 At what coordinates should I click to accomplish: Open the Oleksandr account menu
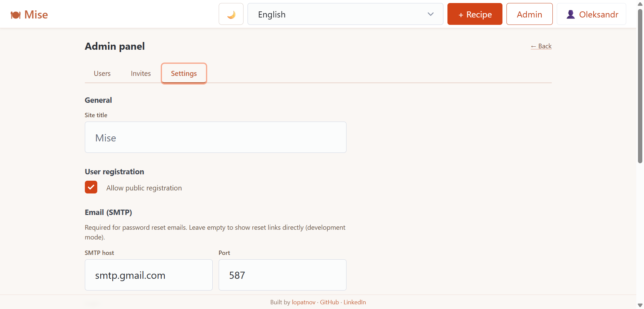(591, 14)
